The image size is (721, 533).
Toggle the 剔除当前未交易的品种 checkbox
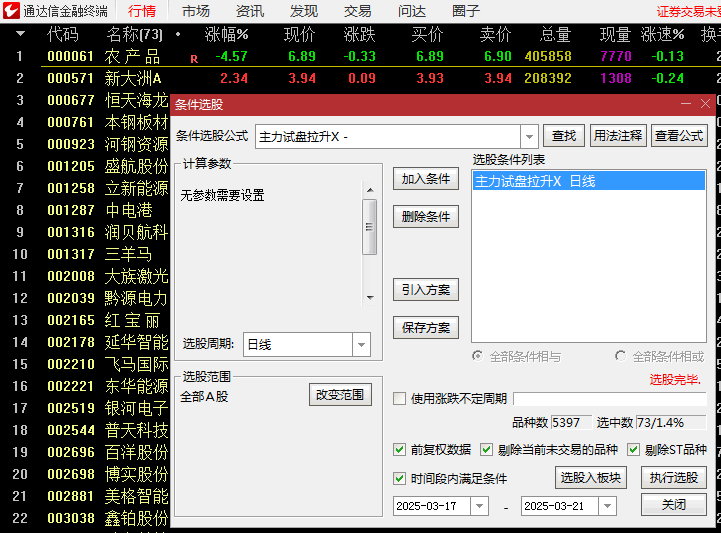(x=486, y=450)
